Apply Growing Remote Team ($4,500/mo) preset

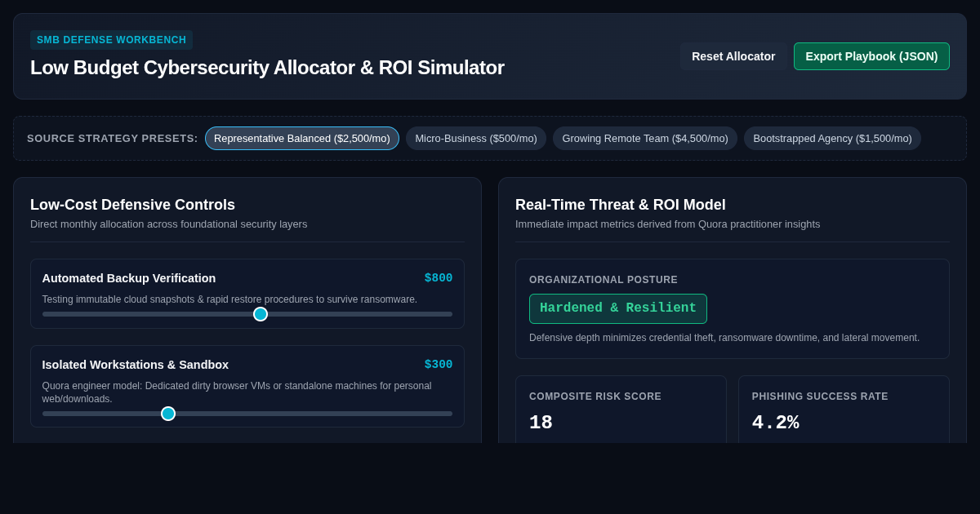point(645,138)
